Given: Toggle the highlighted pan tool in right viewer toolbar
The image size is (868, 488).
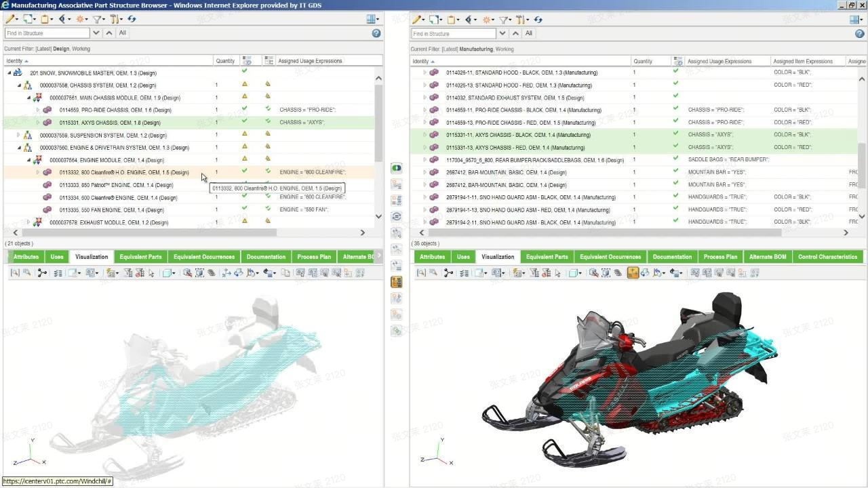Looking at the screenshot, I should click(633, 272).
